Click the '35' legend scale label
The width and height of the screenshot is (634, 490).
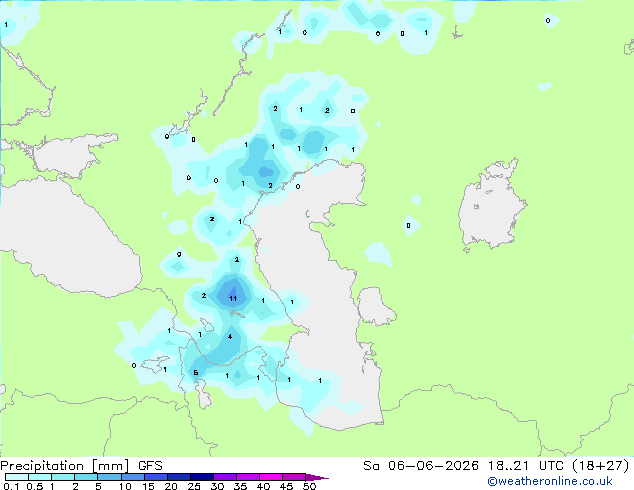point(240,486)
